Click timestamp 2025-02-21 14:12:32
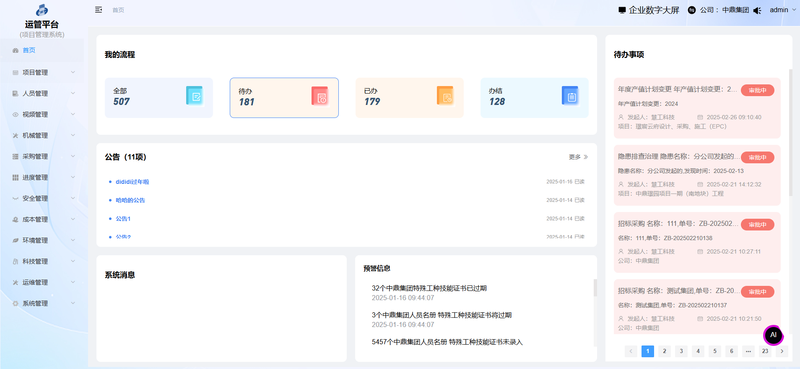Screen dimensions: 800x369 (734, 184)
